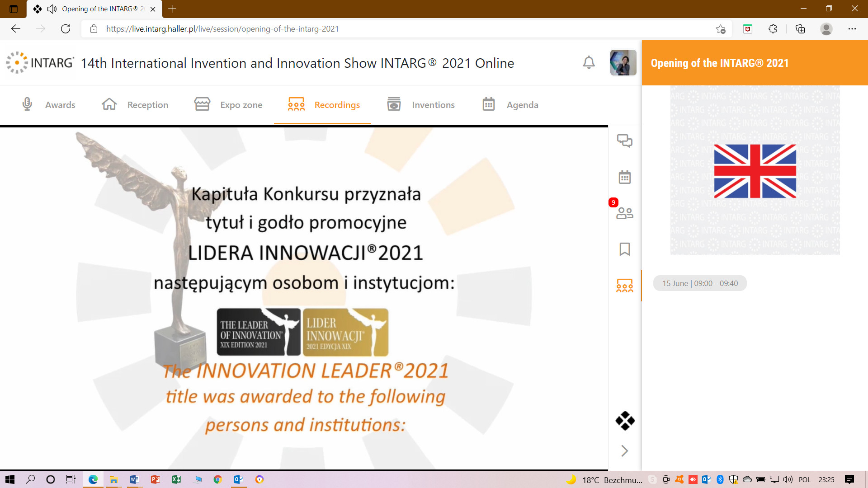
Task: Open the recordings sidebar icon
Action: (625, 286)
